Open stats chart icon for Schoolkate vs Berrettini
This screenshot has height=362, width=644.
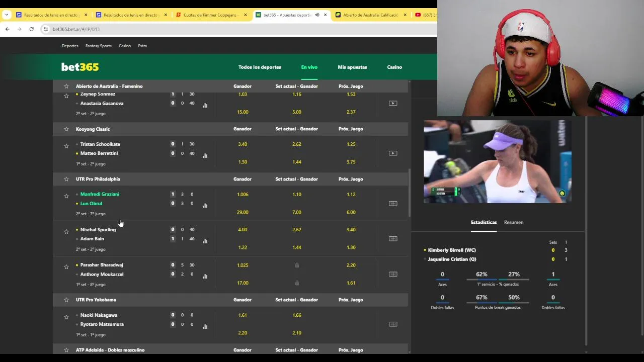click(x=205, y=155)
